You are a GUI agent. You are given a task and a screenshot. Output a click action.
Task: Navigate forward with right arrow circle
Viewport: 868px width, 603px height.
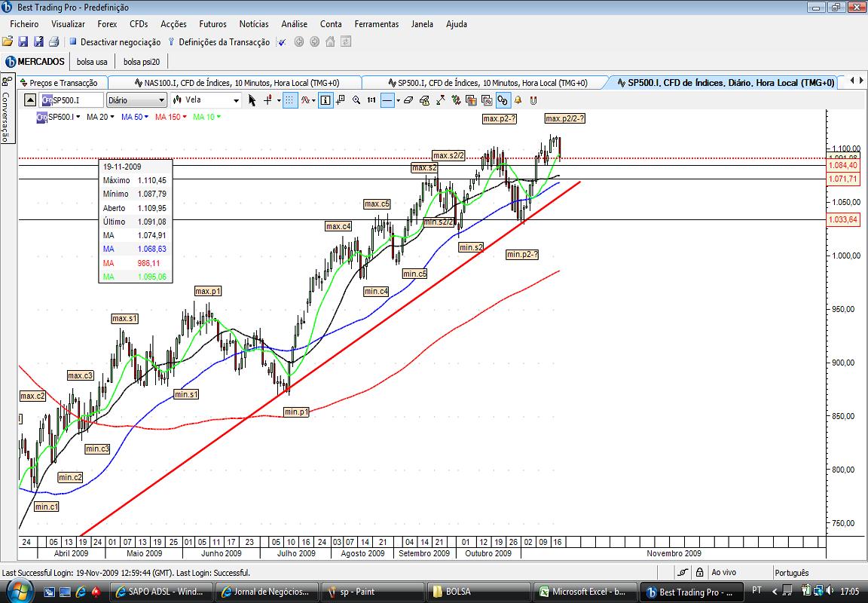pos(314,41)
